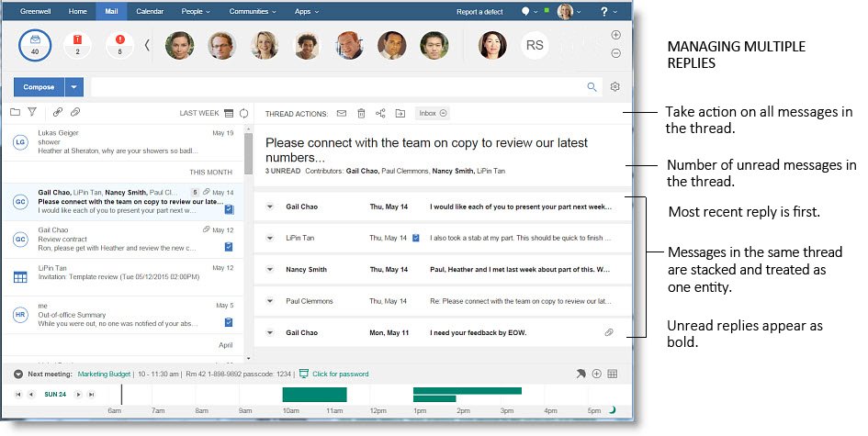Click the Click for password link
The width and height of the screenshot is (868, 436).
pyautogui.click(x=341, y=374)
